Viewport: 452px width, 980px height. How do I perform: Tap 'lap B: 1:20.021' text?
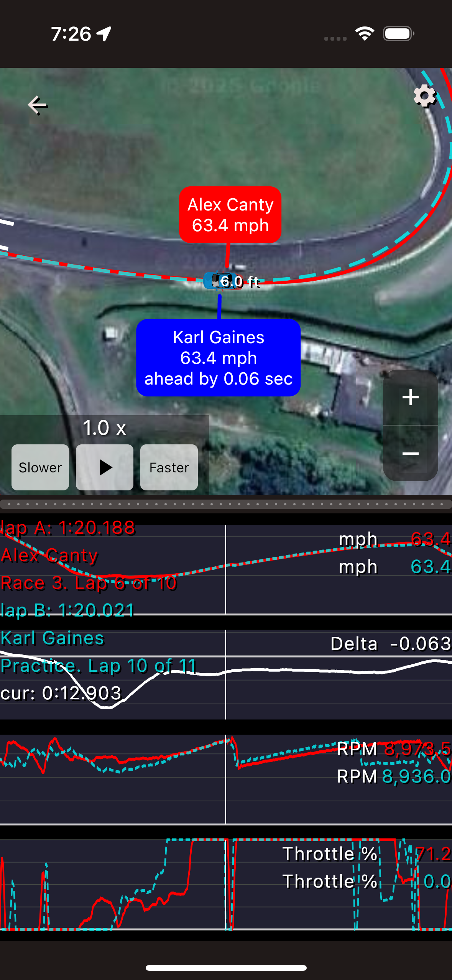[67, 610]
